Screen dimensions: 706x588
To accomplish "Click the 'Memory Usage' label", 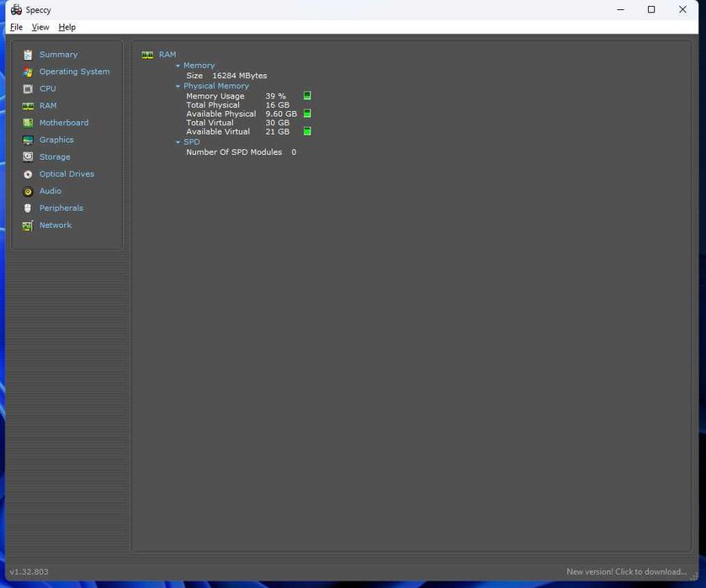I will 215,96.
